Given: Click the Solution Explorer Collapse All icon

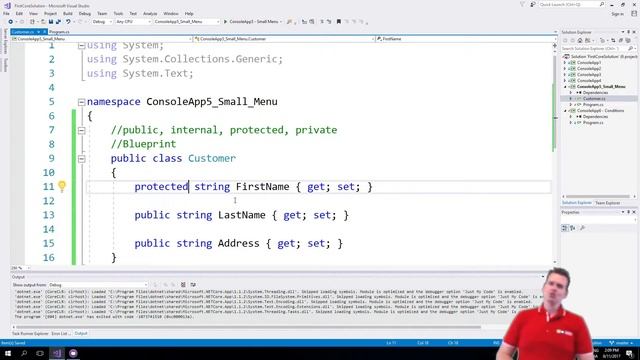Looking at the screenshot, I should (x=621, y=40).
